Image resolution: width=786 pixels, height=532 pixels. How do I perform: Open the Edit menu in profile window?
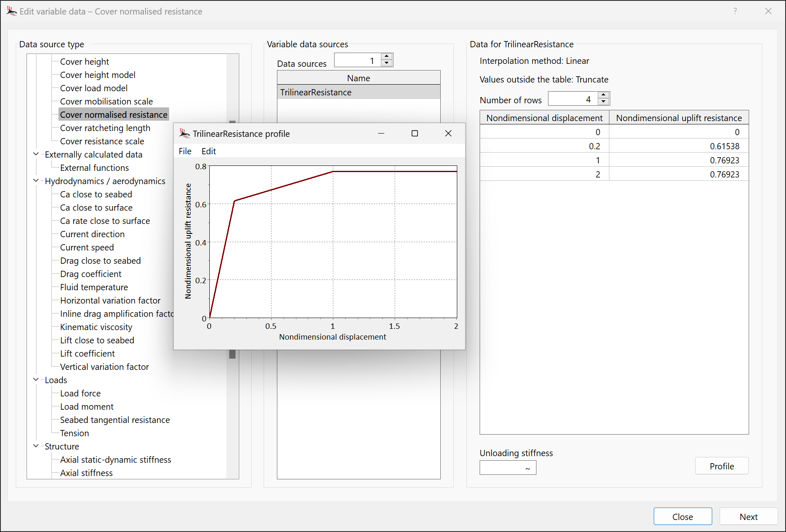[x=209, y=151]
